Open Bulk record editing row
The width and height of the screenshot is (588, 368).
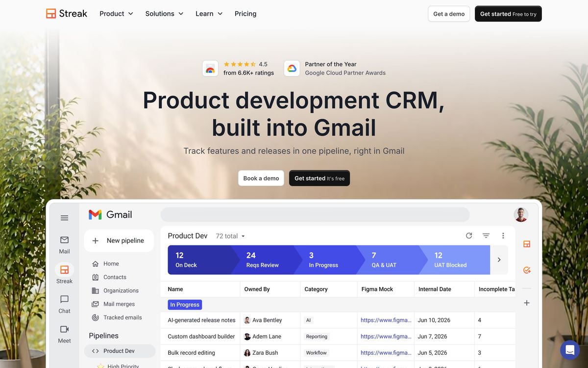click(191, 352)
